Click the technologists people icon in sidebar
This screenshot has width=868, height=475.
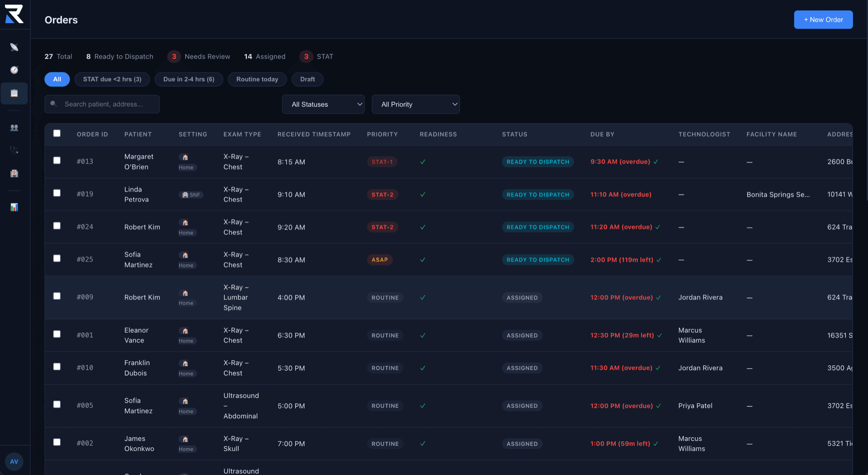[14, 127]
